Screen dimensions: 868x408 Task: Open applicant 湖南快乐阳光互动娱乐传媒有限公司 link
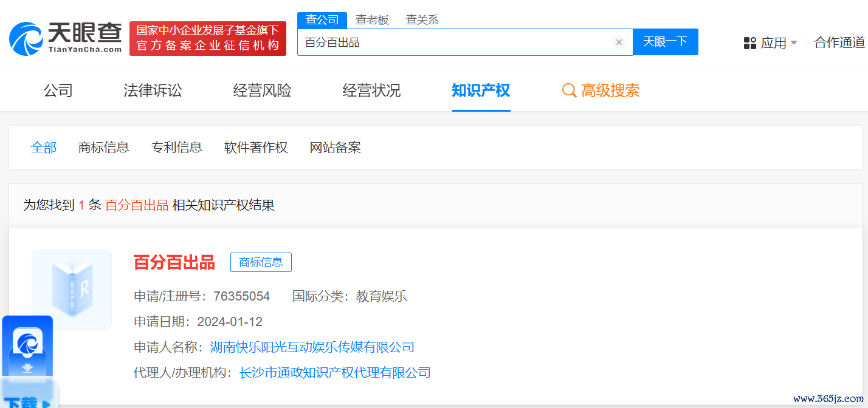(x=312, y=347)
